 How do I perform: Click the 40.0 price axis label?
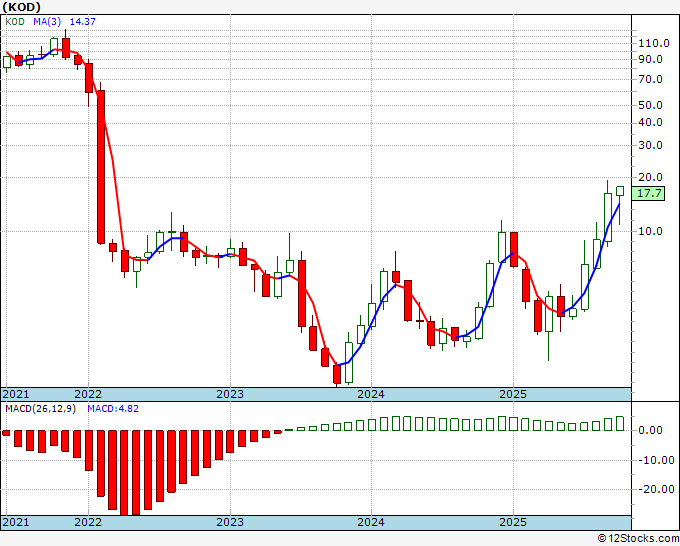coord(650,122)
